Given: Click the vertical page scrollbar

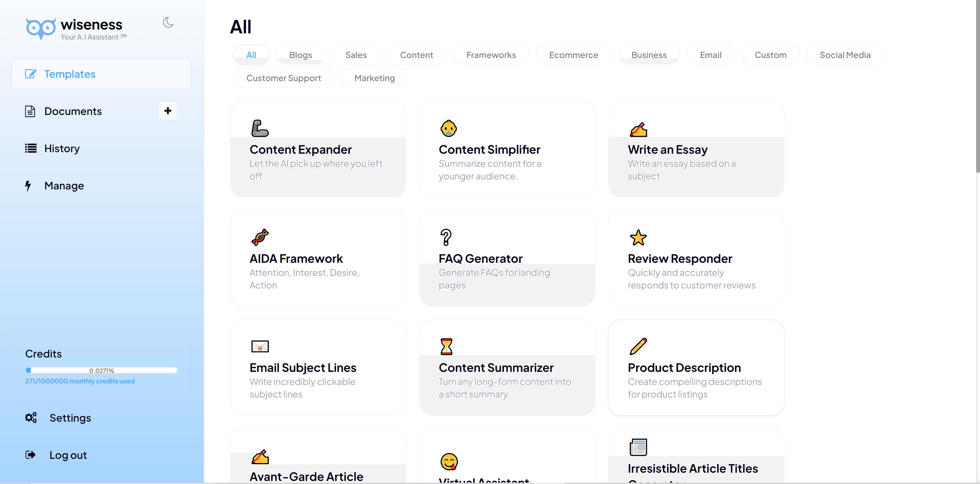Looking at the screenshot, I should point(977,86).
